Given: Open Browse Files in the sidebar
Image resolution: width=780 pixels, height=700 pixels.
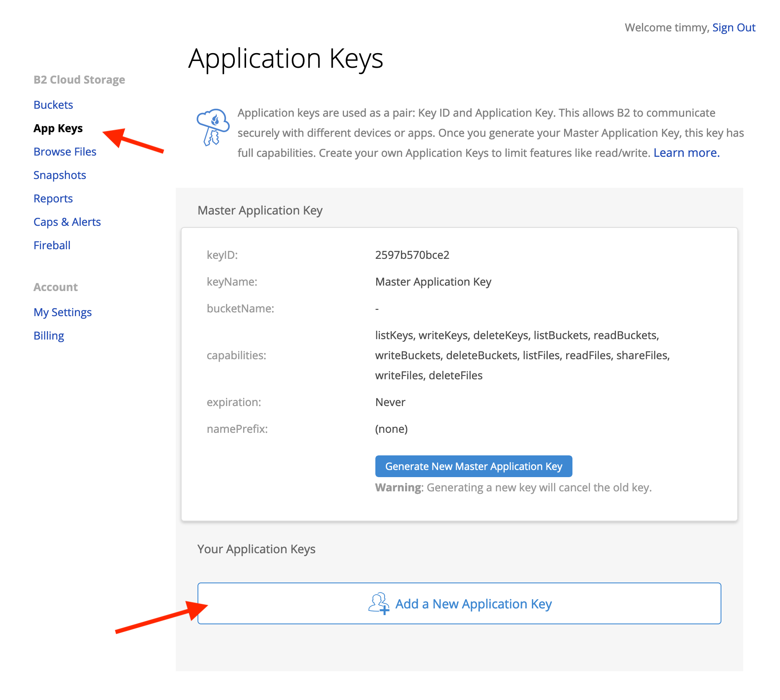Looking at the screenshot, I should pyautogui.click(x=65, y=151).
